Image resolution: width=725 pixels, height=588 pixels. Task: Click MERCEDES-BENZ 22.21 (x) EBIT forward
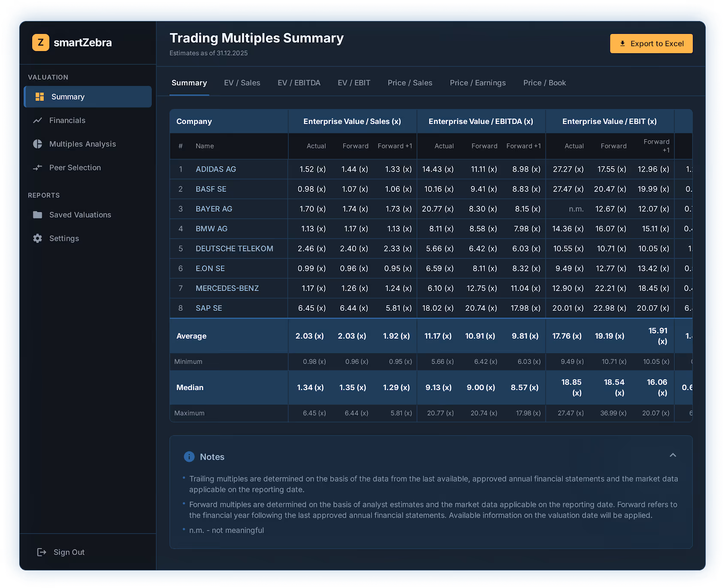point(610,288)
